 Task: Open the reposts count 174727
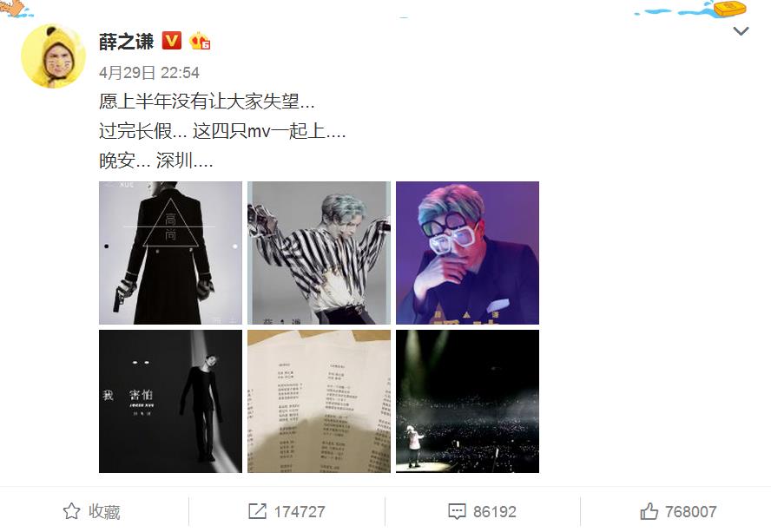tap(300, 512)
